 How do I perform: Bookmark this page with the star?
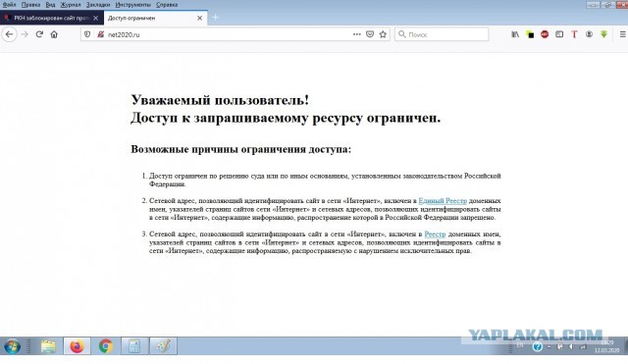coord(383,34)
